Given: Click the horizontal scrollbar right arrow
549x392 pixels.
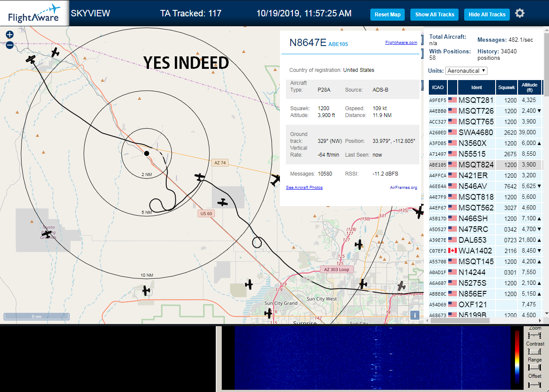Looking at the screenshot, I should coord(540,321).
